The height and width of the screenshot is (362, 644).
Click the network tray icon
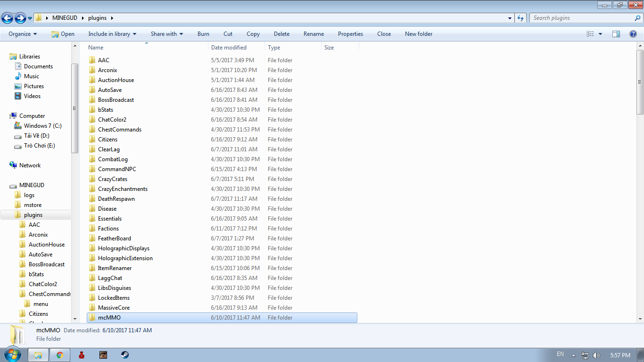pyautogui.click(x=585, y=355)
